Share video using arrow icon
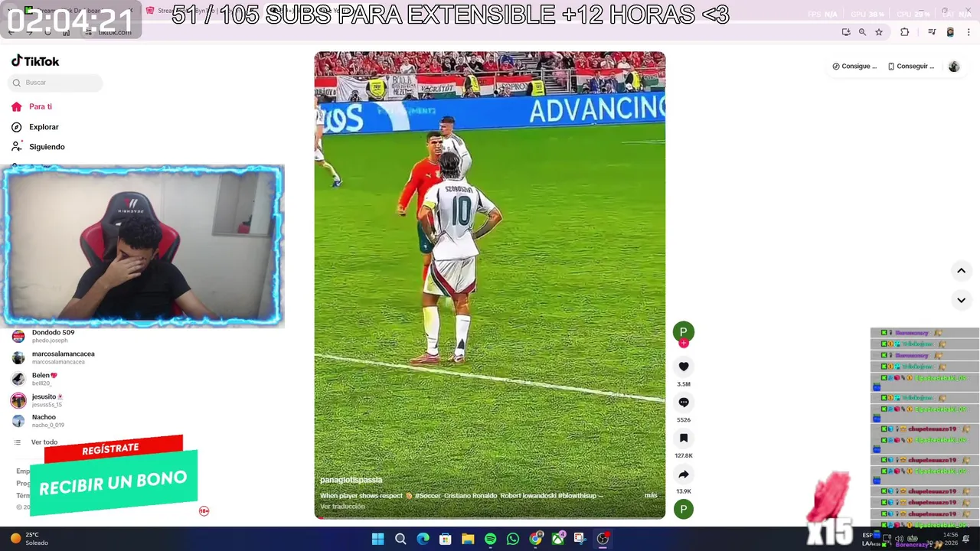This screenshot has width=980, height=551. pos(684,474)
